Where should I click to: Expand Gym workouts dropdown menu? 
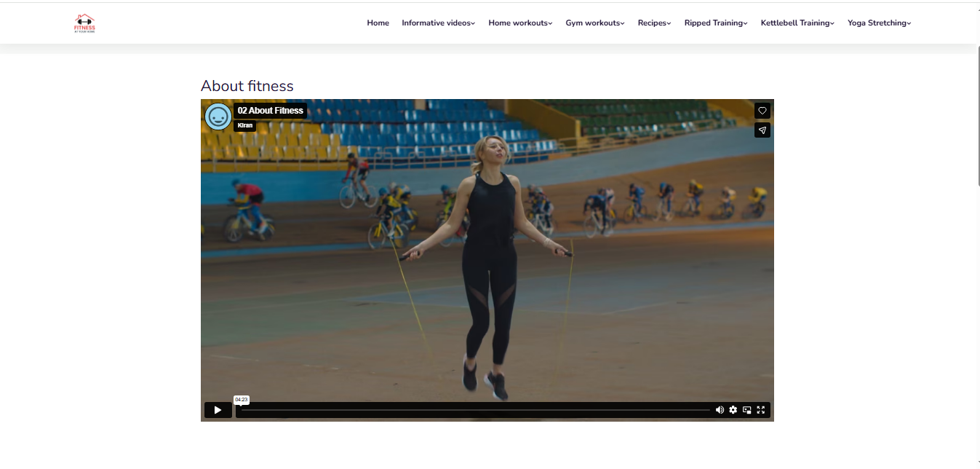coord(594,23)
